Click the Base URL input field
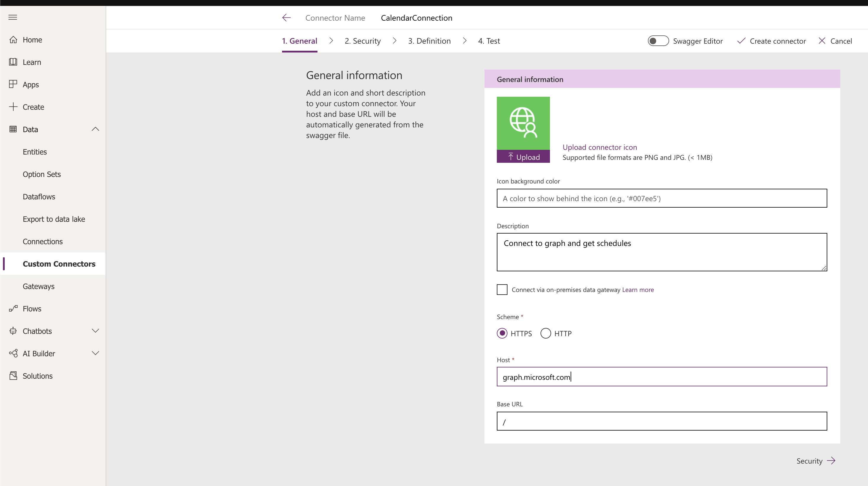 [x=661, y=421]
